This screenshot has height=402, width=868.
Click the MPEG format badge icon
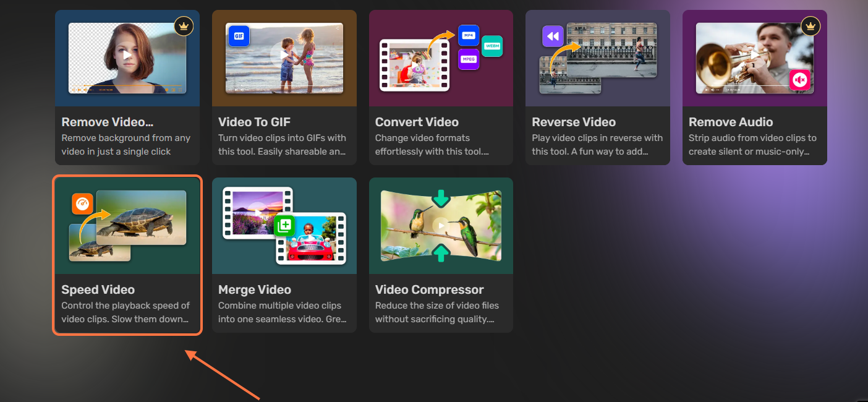pos(468,59)
